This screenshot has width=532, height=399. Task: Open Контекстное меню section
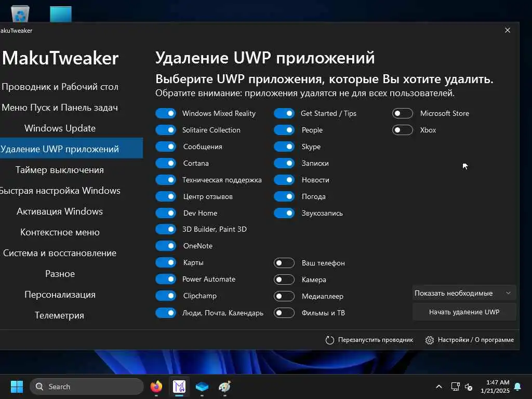coord(60,232)
